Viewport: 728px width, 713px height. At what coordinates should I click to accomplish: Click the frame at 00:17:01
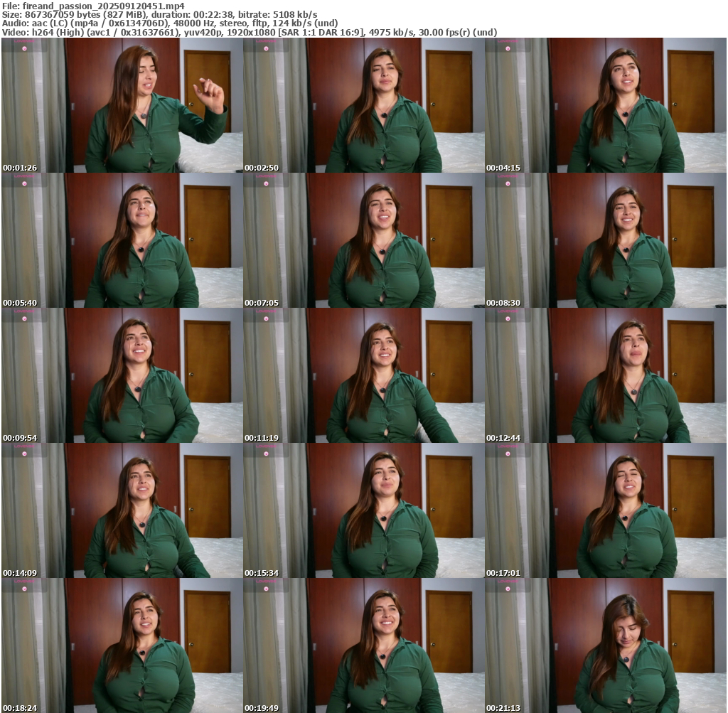606,510
